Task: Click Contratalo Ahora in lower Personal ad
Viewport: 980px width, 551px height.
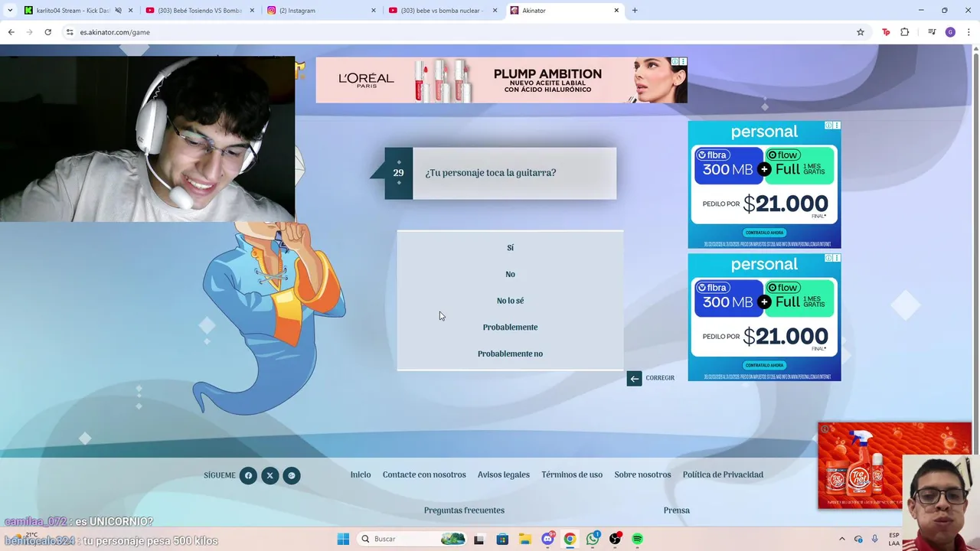Action: pyautogui.click(x=764, y=365)
